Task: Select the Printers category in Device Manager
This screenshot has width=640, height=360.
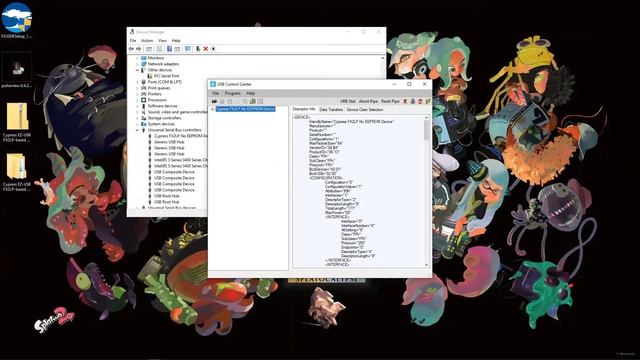Action: 154,94
